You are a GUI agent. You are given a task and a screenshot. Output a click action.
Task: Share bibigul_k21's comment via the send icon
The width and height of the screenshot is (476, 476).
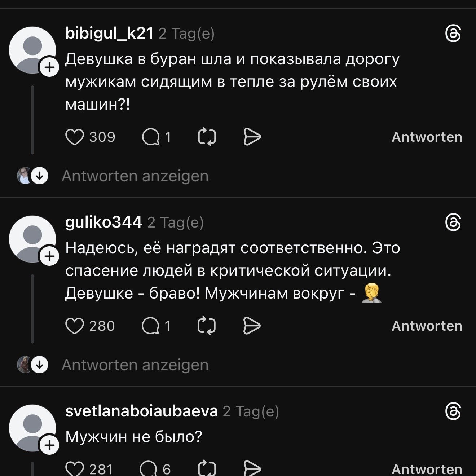click(252, 137)
